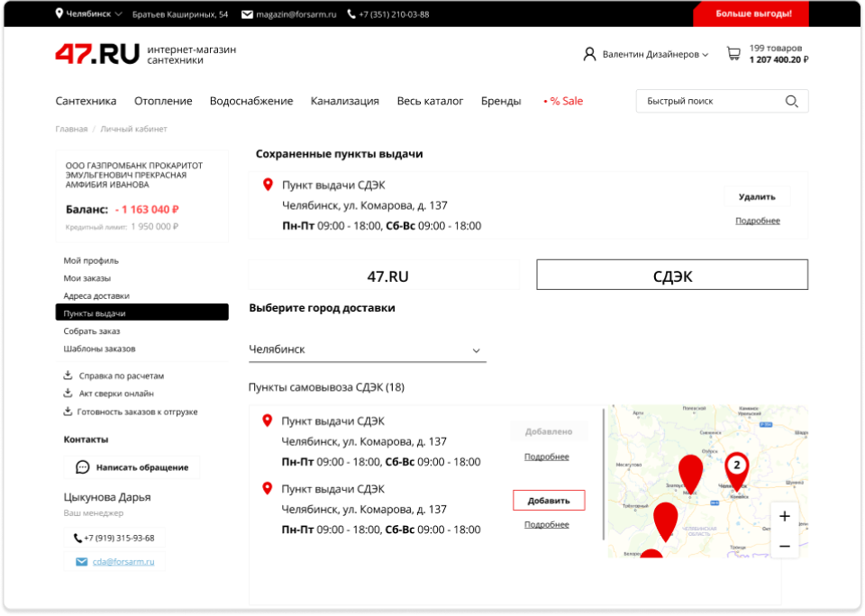The height and width of the screenshot is (616, 865).
Task: Click email envelope icon in top bar
Action: [x=248, y=14]
